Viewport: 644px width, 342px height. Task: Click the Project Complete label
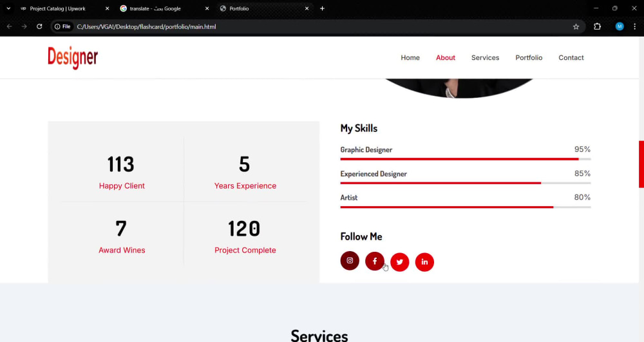point(245,251)
